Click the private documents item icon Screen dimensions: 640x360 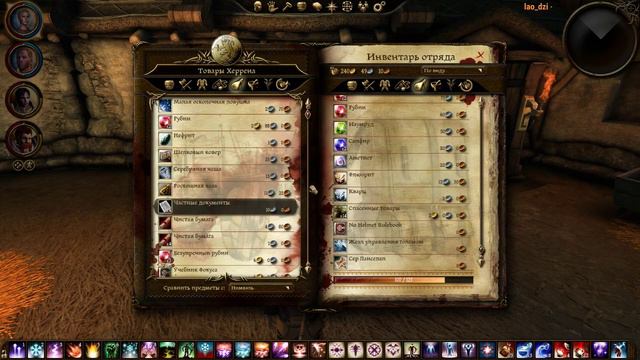click(165, 207)
